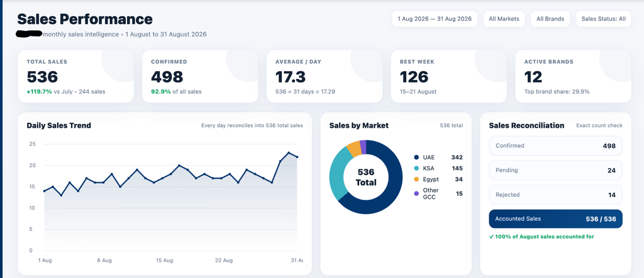Viewport: 644px width, 278px height.
Task: Click the '22 Aug' x-axis label
Action: pos(225,260)
